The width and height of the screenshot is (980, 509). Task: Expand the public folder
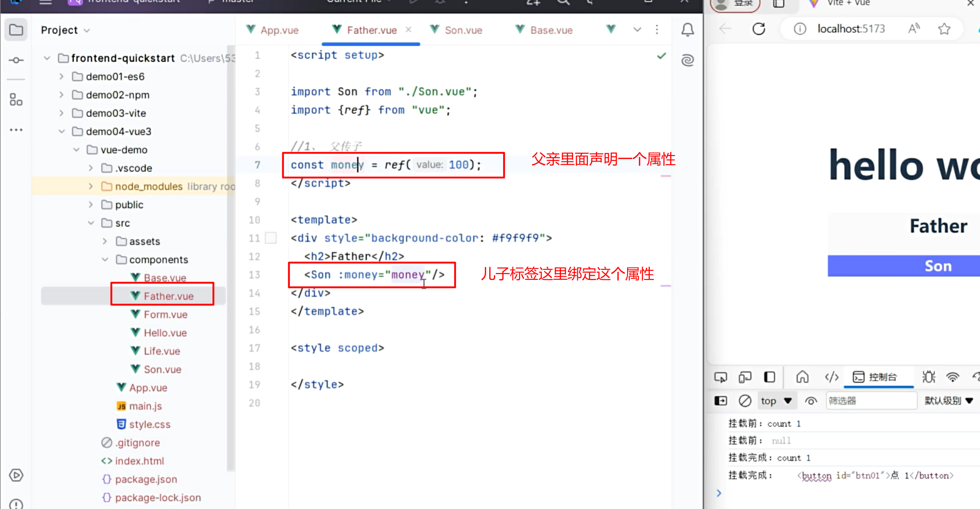point(91,204)
